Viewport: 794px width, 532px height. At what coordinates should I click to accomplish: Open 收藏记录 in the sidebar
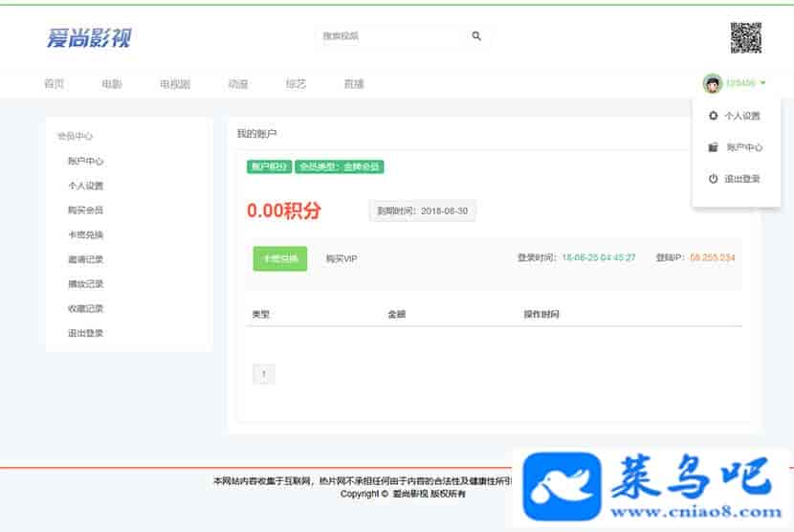85,309
